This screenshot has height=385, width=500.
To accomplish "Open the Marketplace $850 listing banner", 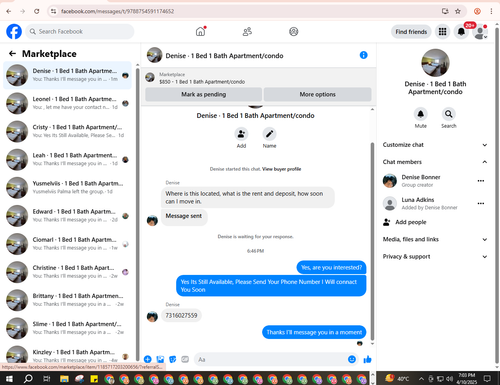I will (x=258, y=78).
